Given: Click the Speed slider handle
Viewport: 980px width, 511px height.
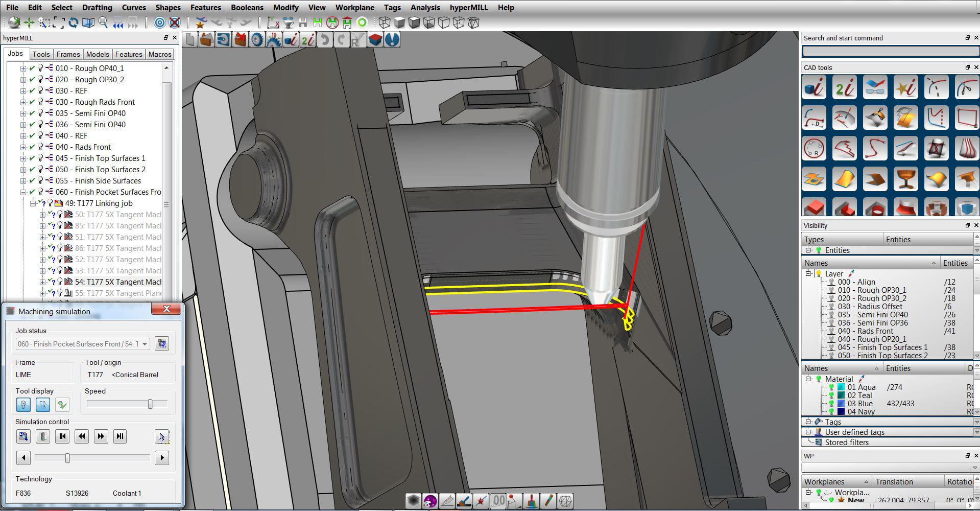Looking at the screenshot, I should (x=150, y=404).
